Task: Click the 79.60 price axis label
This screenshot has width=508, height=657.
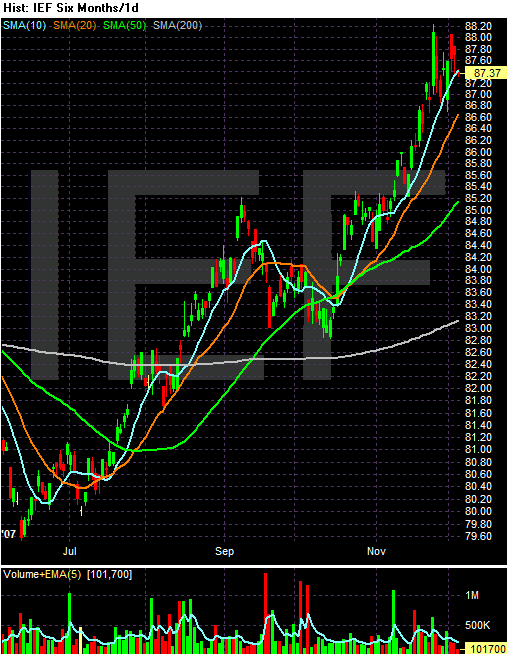Action: point(478,536)
